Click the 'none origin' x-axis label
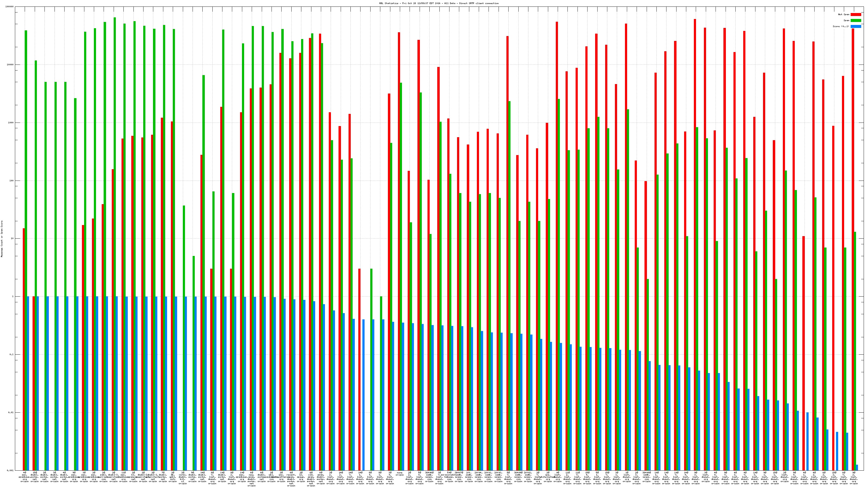Viewport: 868px width, 488px height. coord(400,474)
